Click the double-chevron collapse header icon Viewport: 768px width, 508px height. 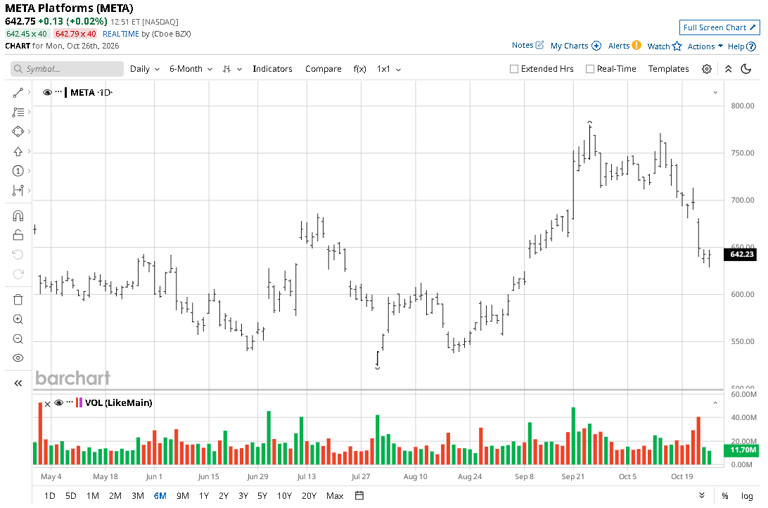pos(728,69)
